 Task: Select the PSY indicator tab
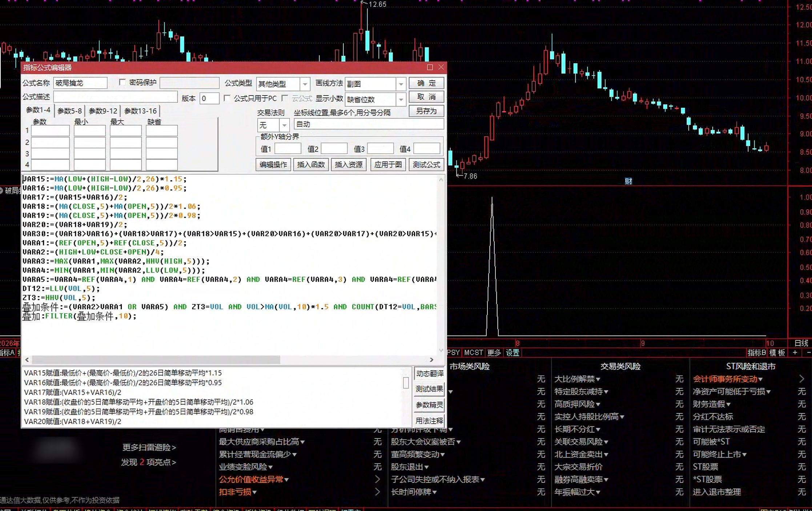click(x=453, y=353)
